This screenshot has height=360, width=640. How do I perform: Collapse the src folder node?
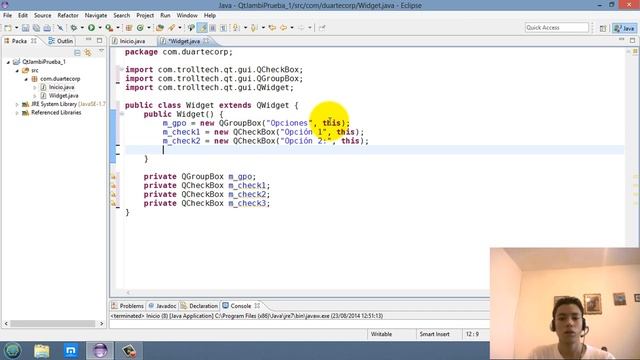[x=17, y=71]
